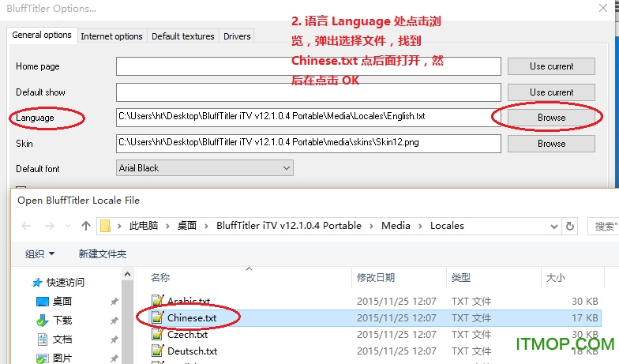Click 新建文件夹 to create folder
The width and height of the screenshot is (619, 364).
click(103, 254)
